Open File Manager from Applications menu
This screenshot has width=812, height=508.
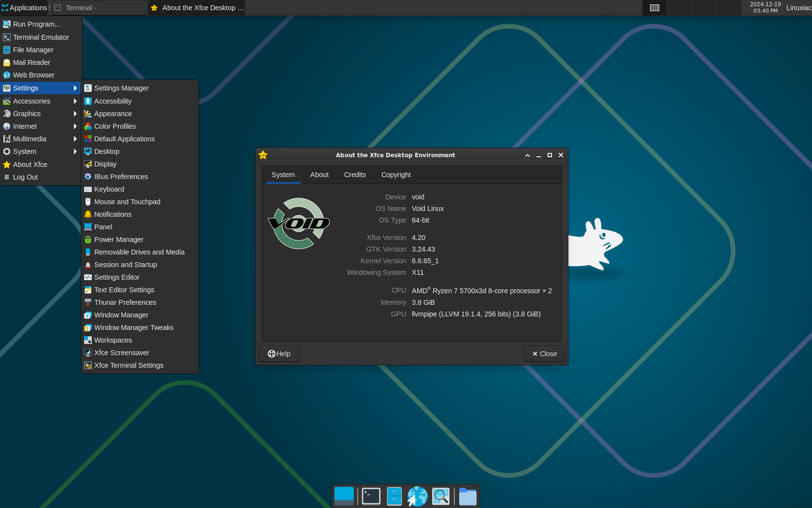(41, 50)
